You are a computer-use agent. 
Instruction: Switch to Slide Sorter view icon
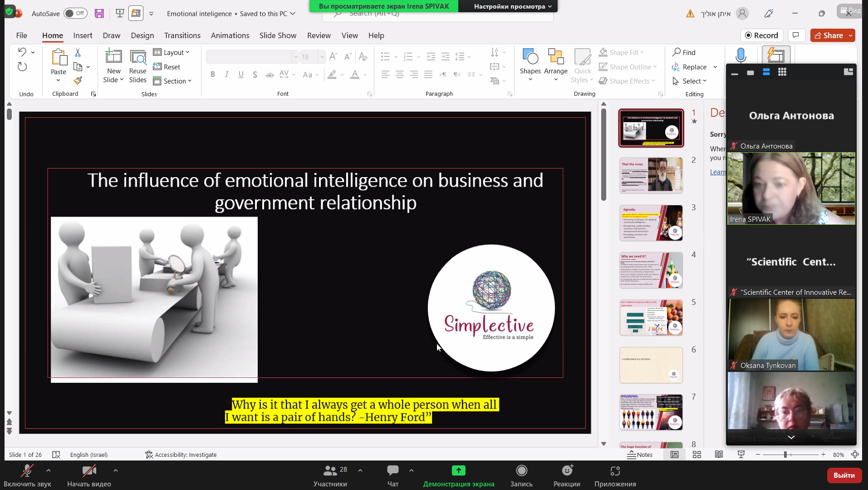tap(697, 455)
